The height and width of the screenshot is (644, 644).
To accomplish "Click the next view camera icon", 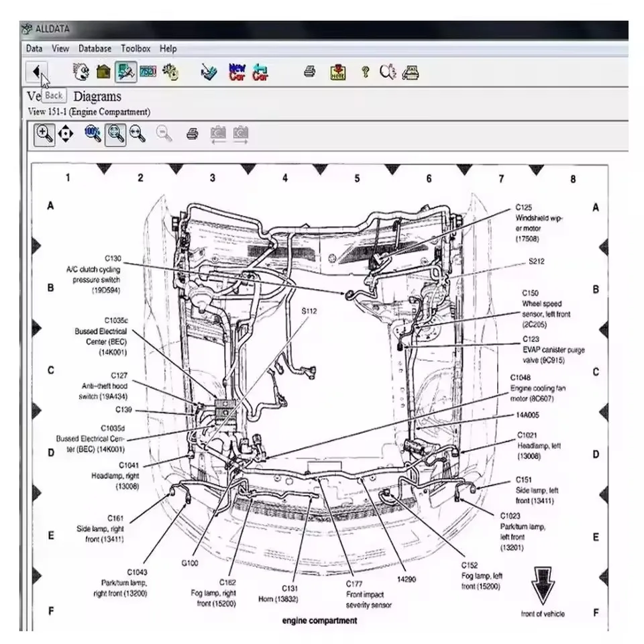I will click(241, 134).
